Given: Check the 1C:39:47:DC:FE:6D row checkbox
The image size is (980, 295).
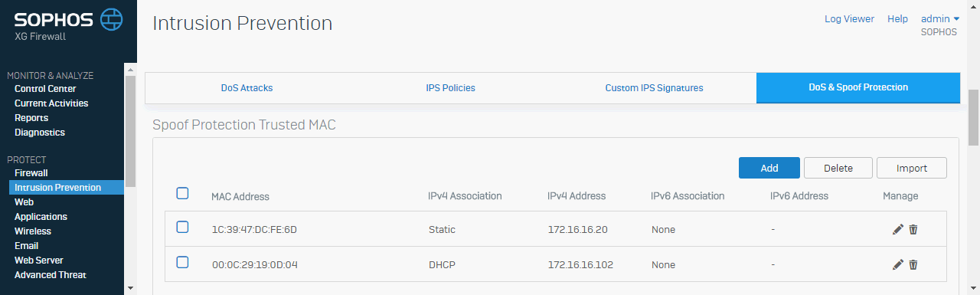Looking at the screenshot, I should (x=182, y=227).
